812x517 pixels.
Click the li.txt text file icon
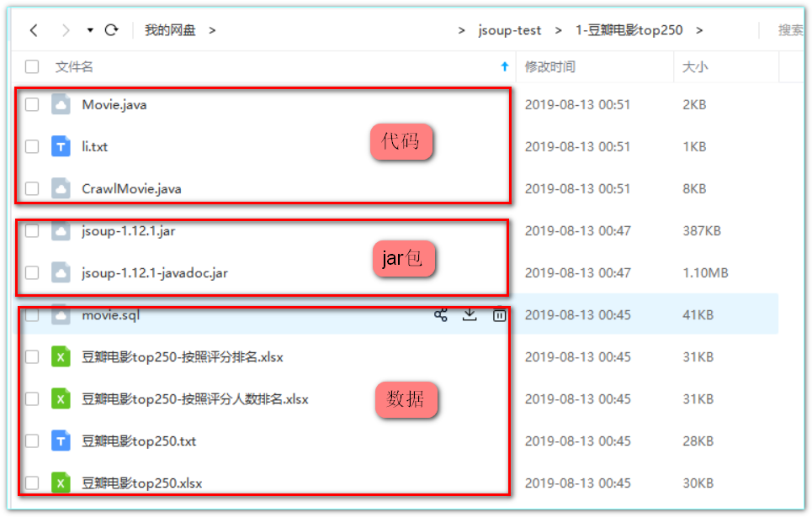click(61, 146)
